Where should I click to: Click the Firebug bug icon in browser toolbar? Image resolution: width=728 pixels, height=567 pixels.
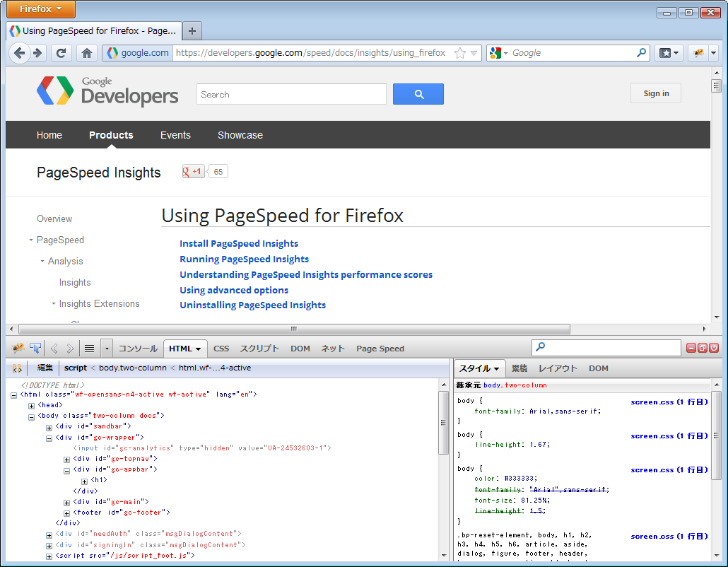698,53
